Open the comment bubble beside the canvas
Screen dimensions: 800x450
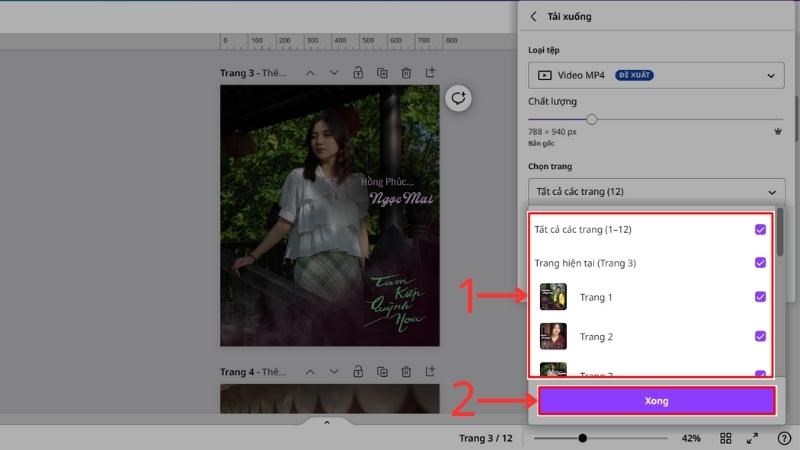[x=458, y=98]
